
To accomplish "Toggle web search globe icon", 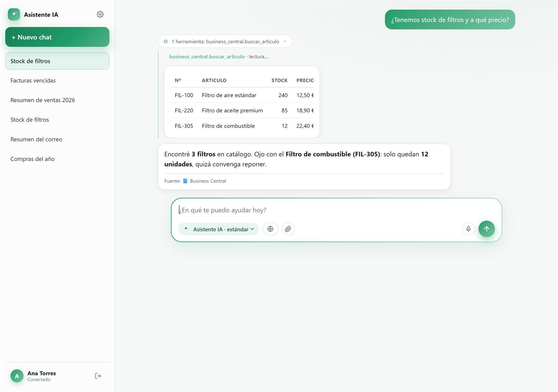I will 270,229.
